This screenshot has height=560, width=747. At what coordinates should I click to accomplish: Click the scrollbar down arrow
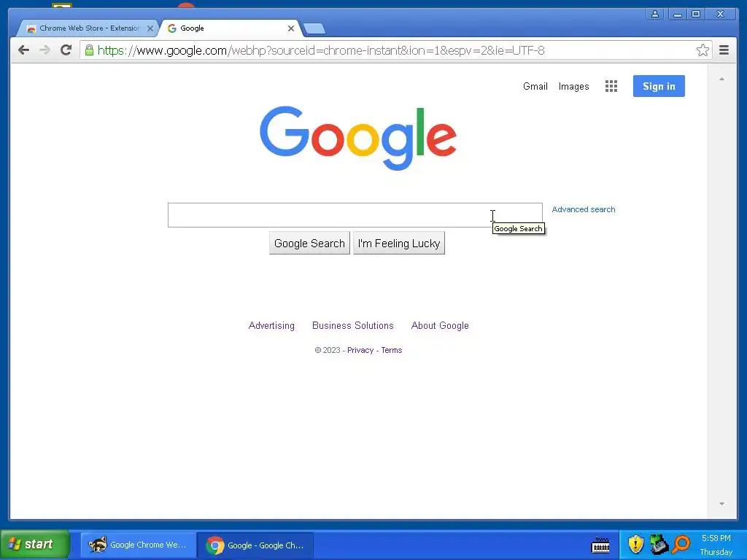point(721,504)
